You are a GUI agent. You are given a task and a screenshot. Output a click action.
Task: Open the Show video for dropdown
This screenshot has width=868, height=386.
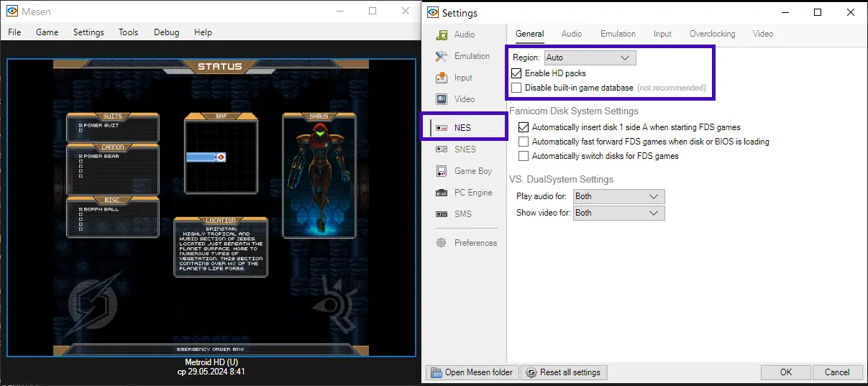(618, 213)
